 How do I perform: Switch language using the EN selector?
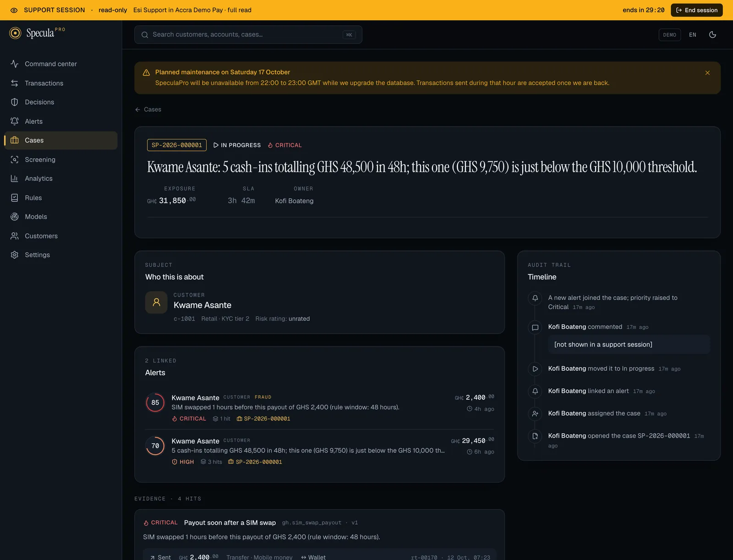coord(693,35)
